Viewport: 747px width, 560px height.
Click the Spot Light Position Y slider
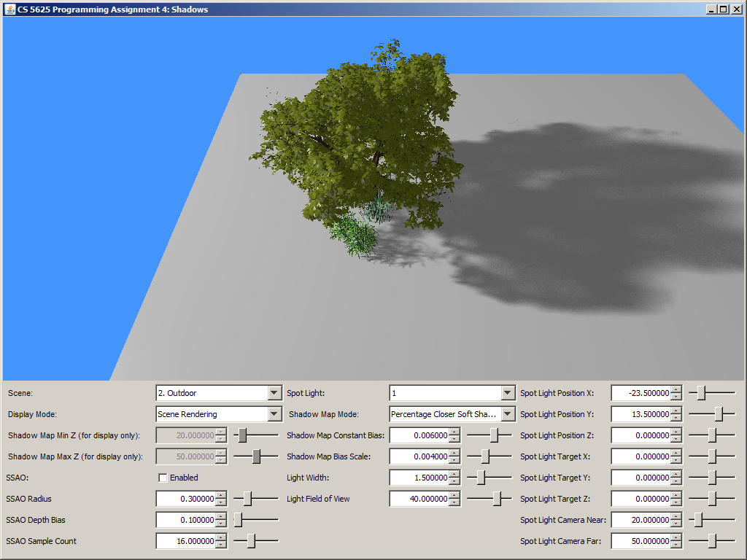pyautogui.click(x=719, y=414)
